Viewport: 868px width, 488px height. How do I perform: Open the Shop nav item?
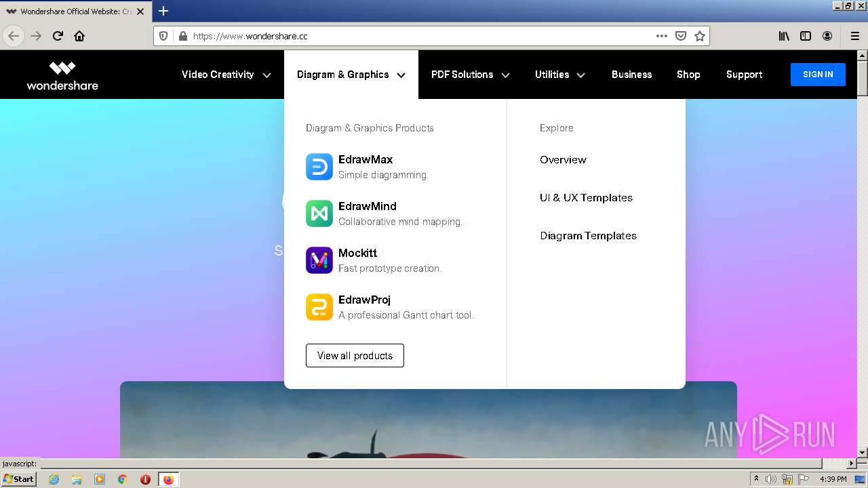click(x=688, y=75)
